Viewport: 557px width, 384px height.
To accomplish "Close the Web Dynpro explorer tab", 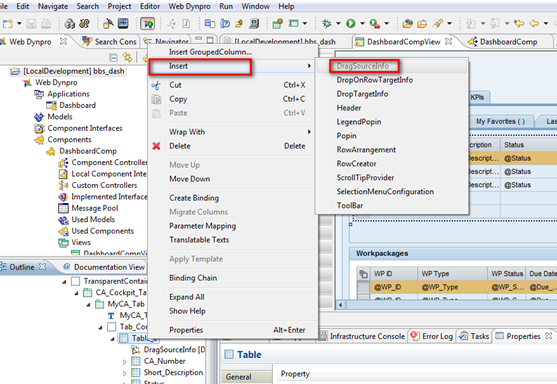I will (x=63, y=42).
